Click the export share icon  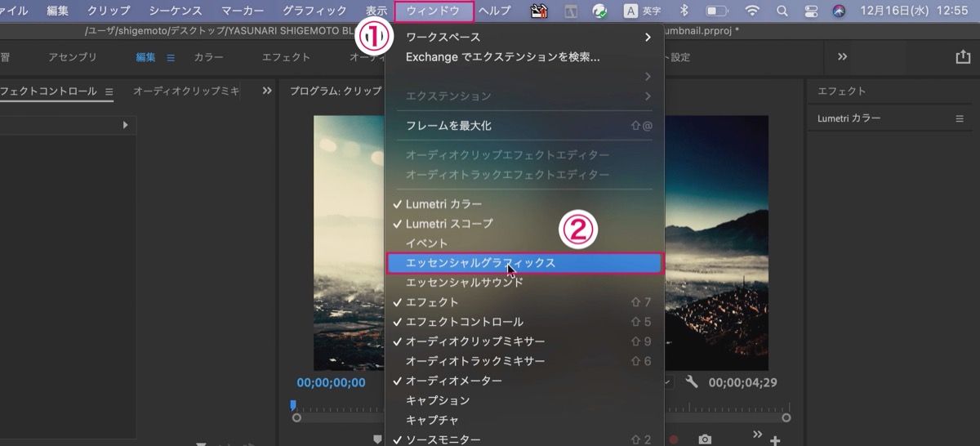tap(962, 57)
